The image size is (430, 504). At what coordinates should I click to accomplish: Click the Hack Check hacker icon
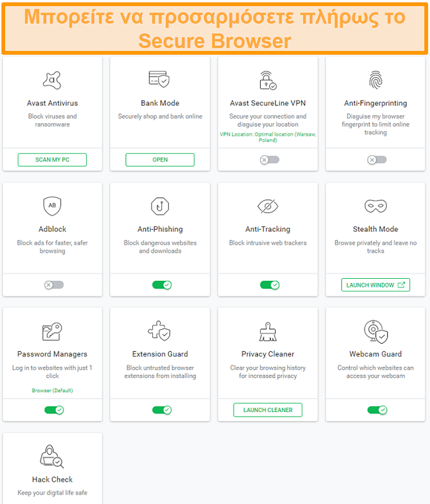tap(52, 456)
